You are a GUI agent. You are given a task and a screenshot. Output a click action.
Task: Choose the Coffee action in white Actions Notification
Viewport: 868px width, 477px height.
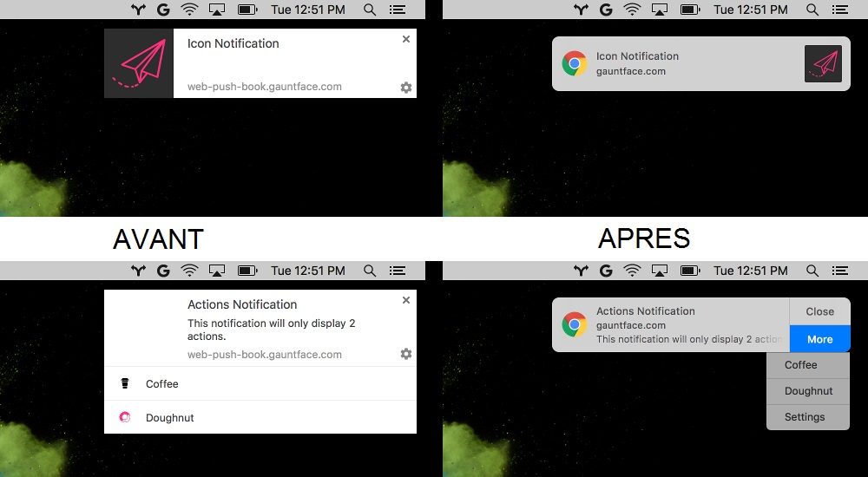(x=260, y=383)
